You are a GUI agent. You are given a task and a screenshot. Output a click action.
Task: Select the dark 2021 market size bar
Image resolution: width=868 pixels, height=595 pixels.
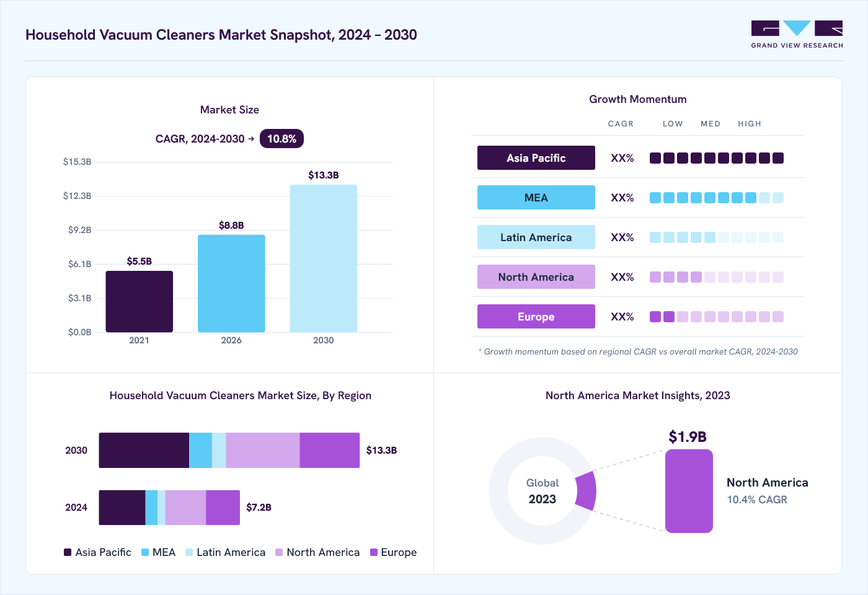[139, 302]
